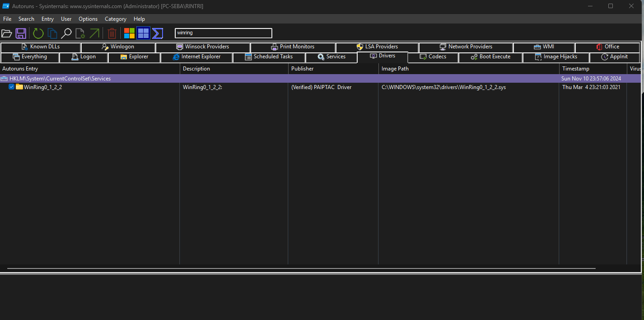This screenshot has width=644, height=320.
Task: Sort by the Publisher column header
Action: coord(333,69)
